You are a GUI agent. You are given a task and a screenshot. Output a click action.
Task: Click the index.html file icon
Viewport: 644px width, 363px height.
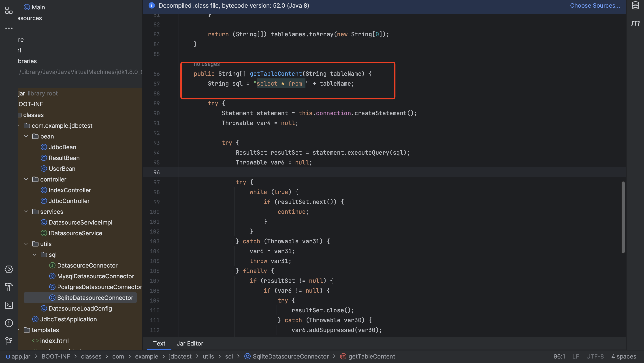click(x=35, y=341)
